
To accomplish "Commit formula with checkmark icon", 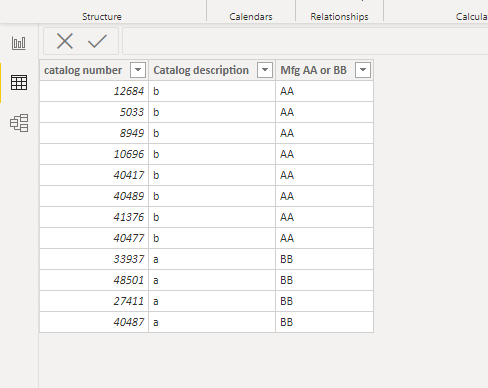I will [97, 41].
